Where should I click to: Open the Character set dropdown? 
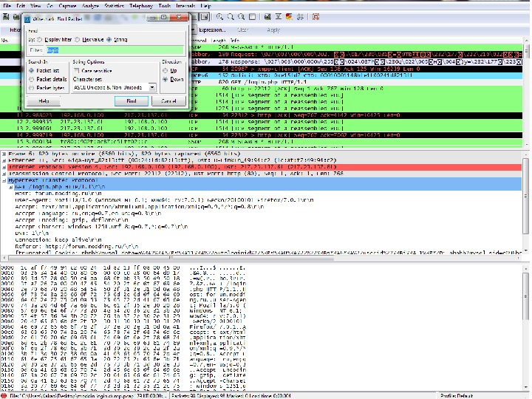(152, 87)
